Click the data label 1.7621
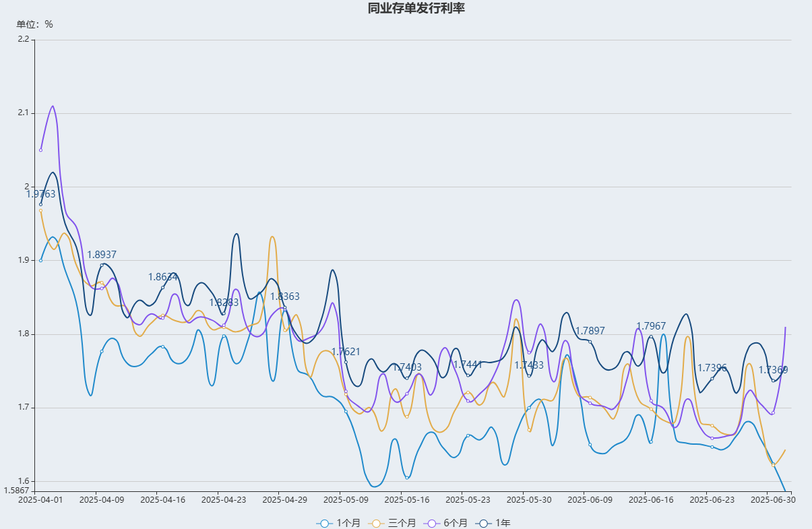This screenshot has height=529, width=812. click(x=346, y=352)
